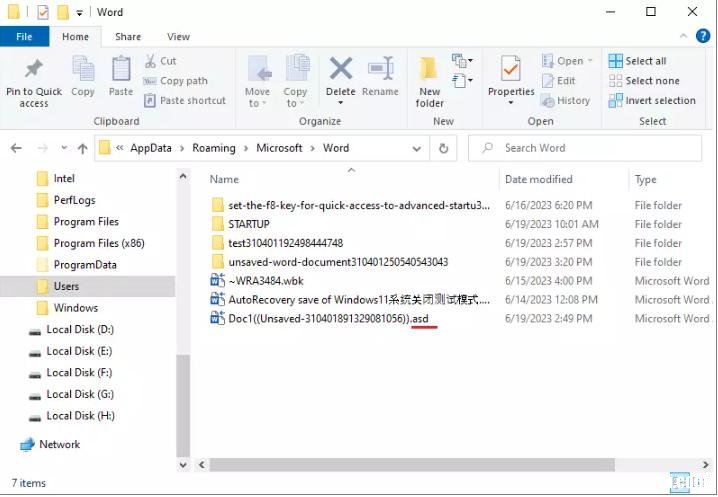
Task: Click the Forward navigation arrow
Action: click(x=43, y=148)
